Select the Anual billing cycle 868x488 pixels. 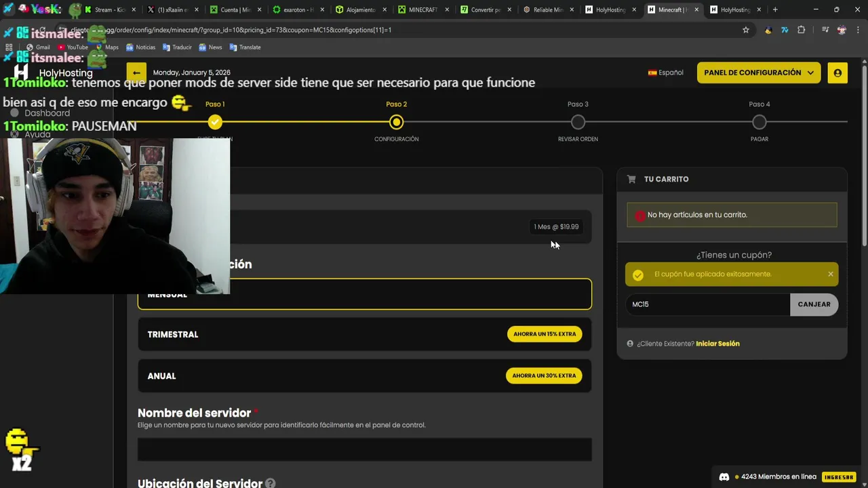(365, 375)
